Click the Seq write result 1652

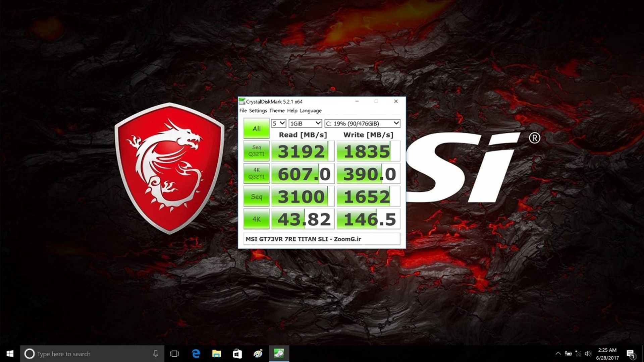[x=368, y=196]
